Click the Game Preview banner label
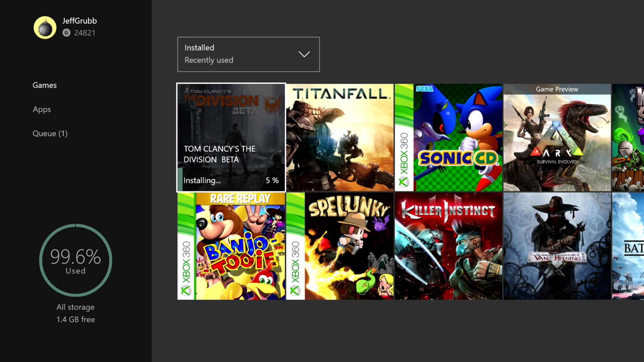Image resolution: width=644 pixels, height=362 pixels. (x=557, y=89)
